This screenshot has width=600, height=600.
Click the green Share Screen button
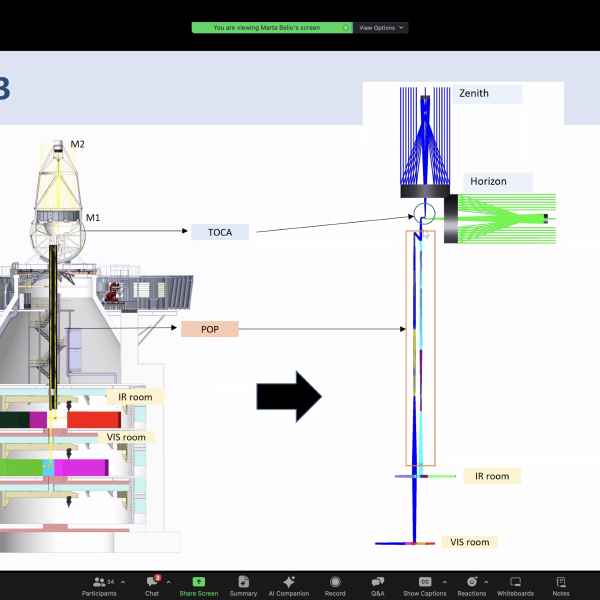click(x=199, y=584)
